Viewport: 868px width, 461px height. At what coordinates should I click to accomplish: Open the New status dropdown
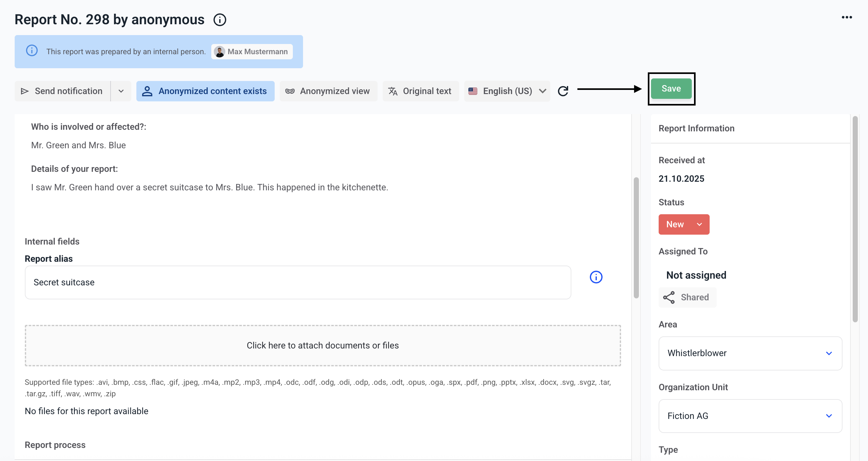click(684, 224)
